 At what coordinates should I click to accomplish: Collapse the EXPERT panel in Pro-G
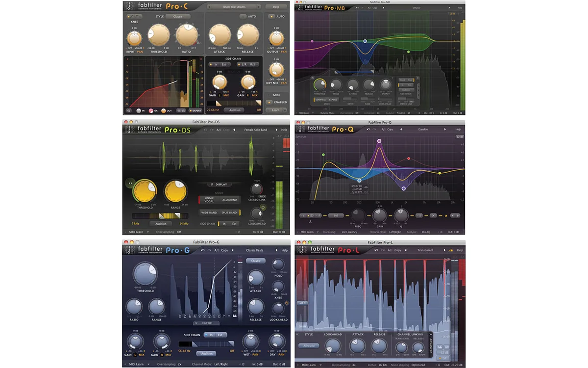[x=207, y=323]
